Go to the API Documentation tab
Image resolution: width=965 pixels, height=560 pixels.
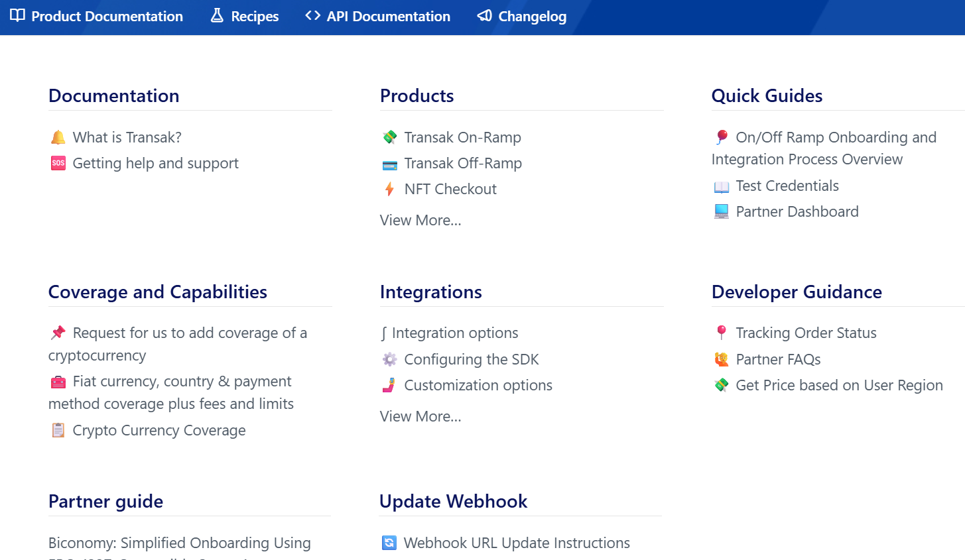pos(378,17)
